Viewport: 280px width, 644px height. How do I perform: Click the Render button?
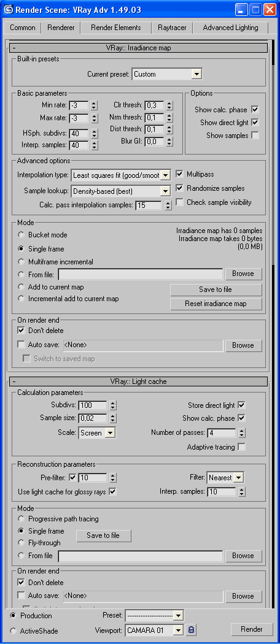tap(252, 629)
